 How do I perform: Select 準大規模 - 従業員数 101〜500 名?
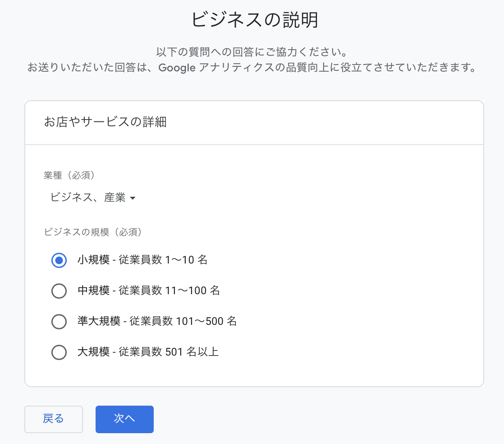[x=59, y=322]
